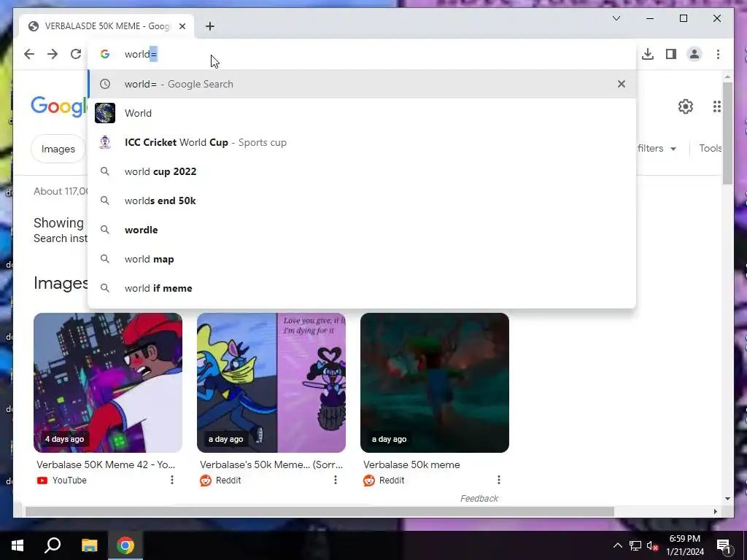Go back using the browser back arrow
This screenshot has width=747, height=560.
point(29,54)
